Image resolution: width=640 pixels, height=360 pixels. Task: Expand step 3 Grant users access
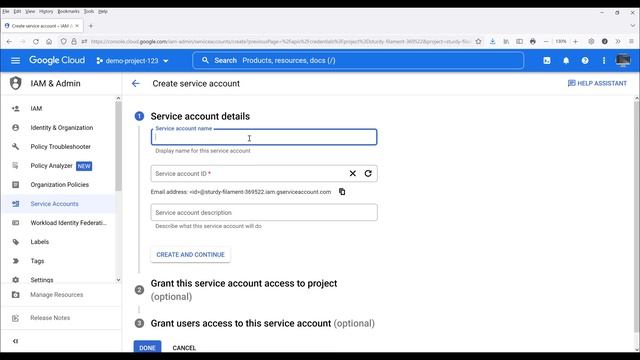pos(262,323)
